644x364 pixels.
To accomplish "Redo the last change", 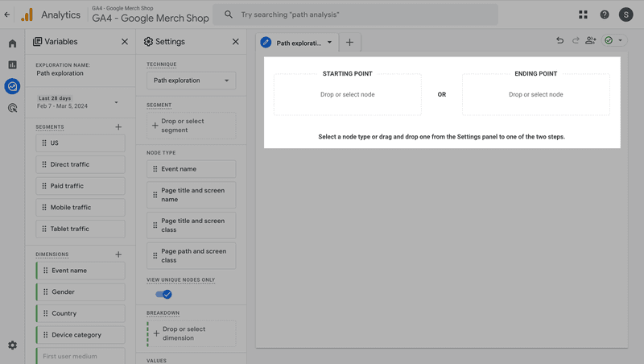I will (576, 40).
